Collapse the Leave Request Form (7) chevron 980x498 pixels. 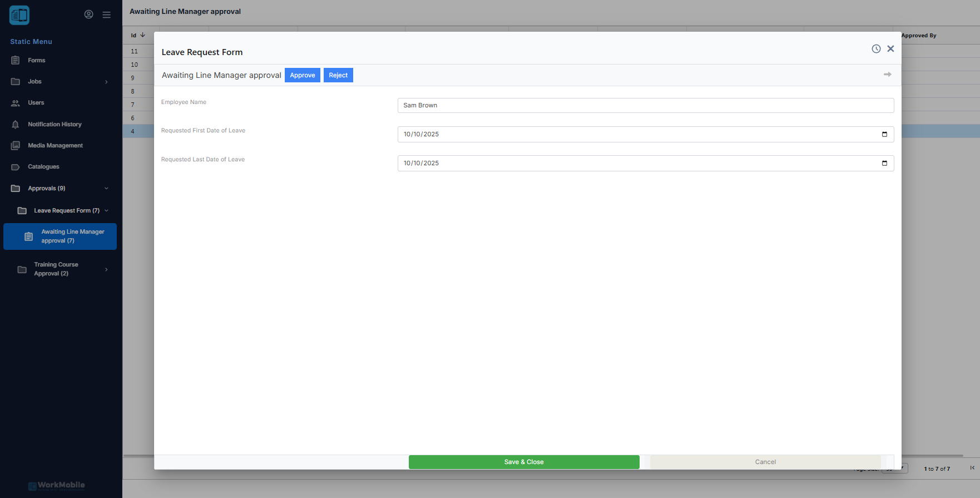tap(106, 211)
